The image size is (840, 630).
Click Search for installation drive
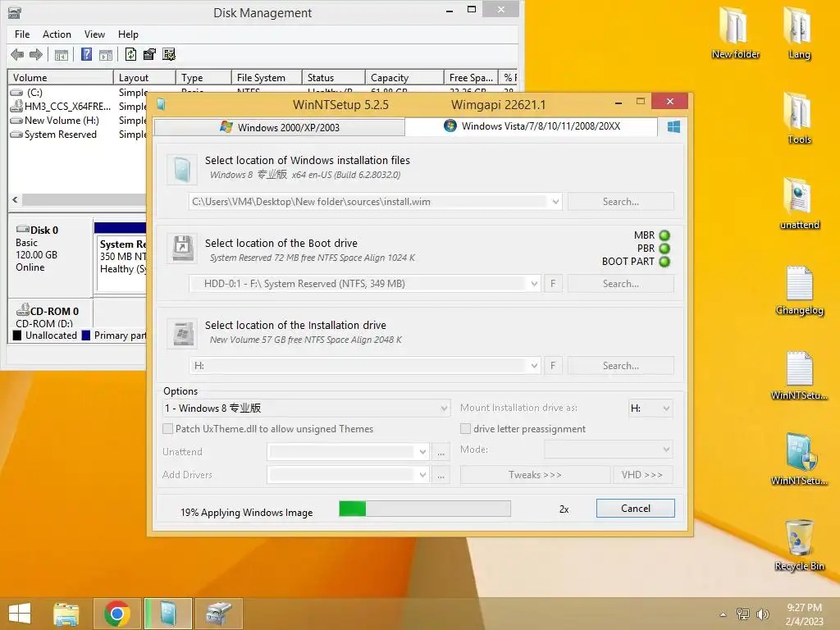point(620,366)
